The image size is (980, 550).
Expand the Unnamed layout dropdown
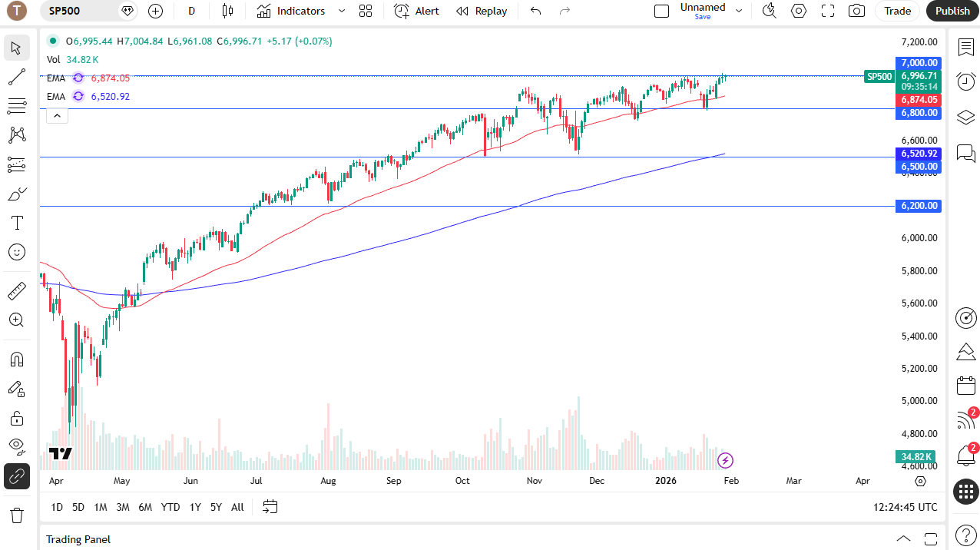point(738,11)
